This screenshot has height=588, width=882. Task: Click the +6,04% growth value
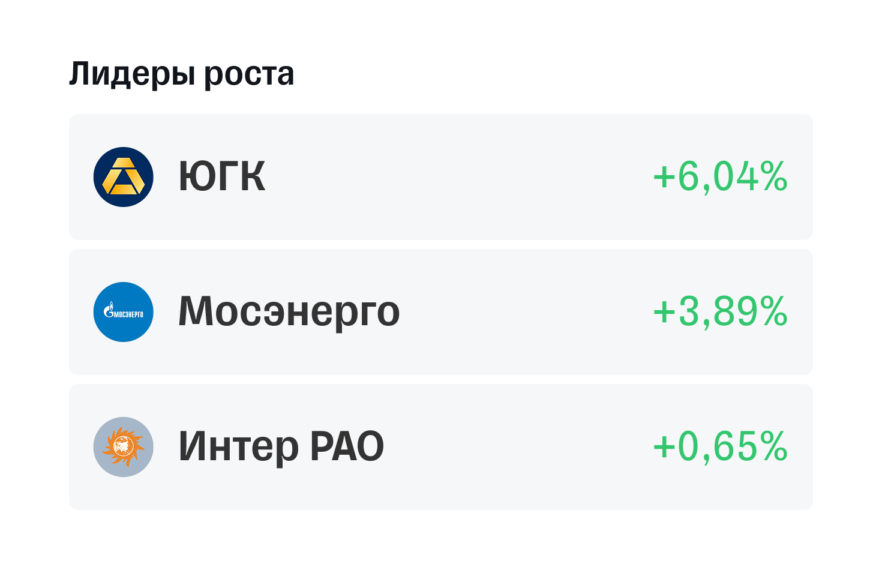[x=720, y=177]
